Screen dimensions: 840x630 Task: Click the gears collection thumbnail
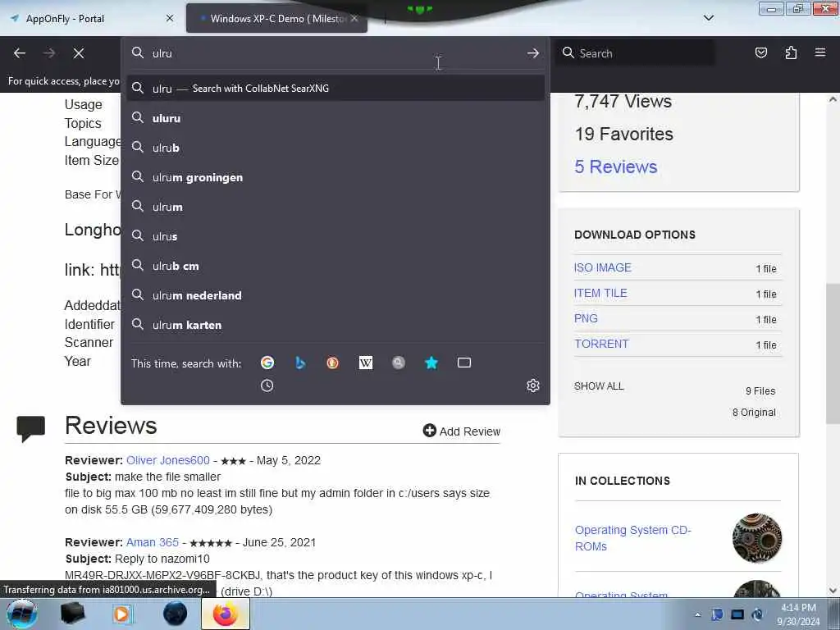756,538
